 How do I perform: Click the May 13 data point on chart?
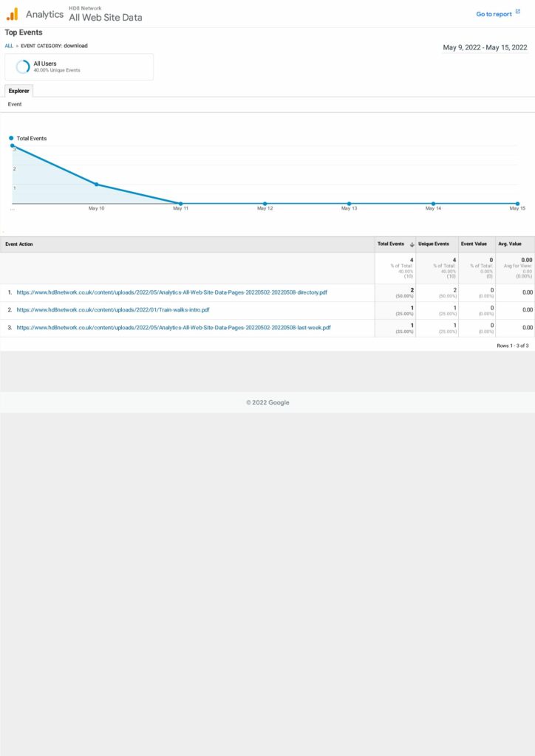[349, 203]
